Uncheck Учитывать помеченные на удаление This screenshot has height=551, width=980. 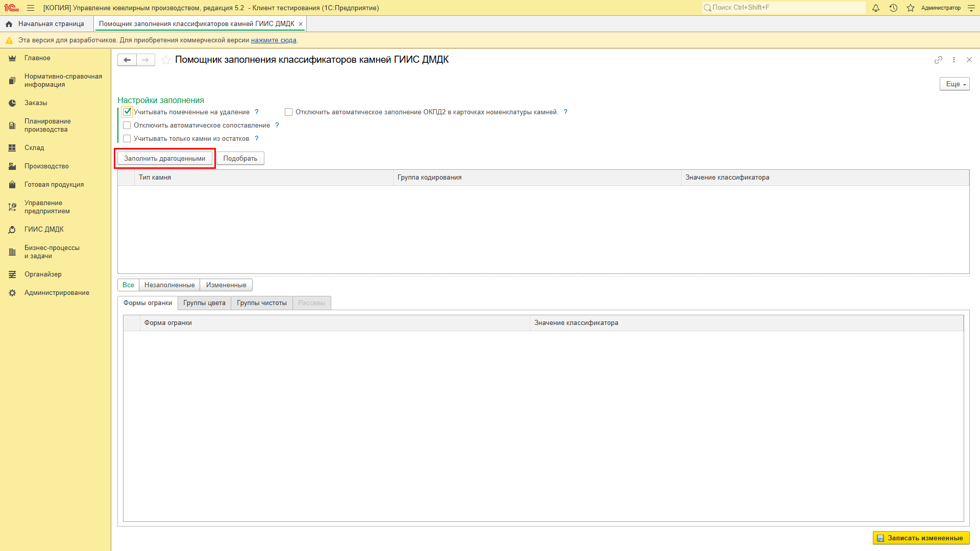(127, 112)
